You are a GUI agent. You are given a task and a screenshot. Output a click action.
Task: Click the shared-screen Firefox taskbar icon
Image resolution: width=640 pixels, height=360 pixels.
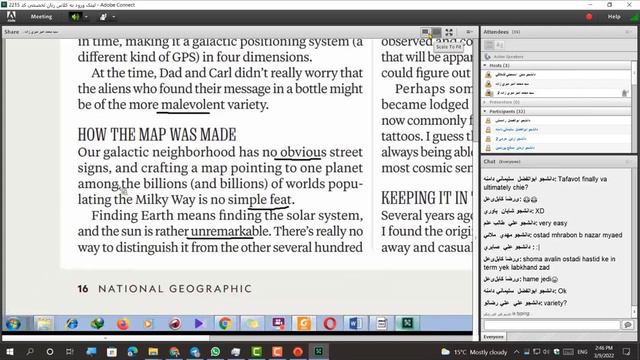point(122,324)
